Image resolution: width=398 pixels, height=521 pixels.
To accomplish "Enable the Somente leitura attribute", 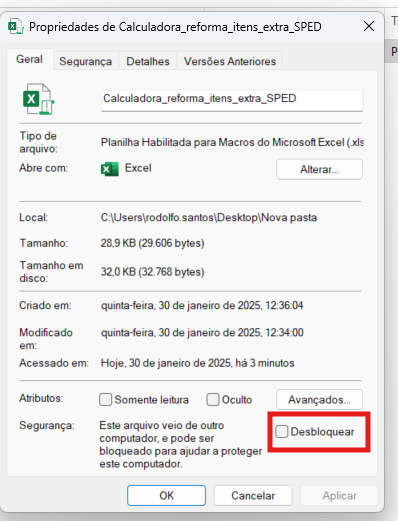I will pyautogui.click(x=106, y=399).
